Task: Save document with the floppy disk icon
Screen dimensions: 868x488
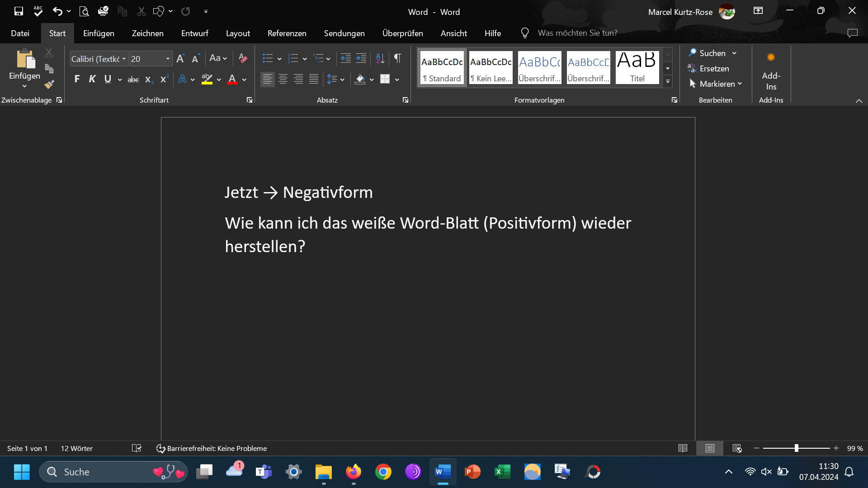Action: (x=19, y=11)
